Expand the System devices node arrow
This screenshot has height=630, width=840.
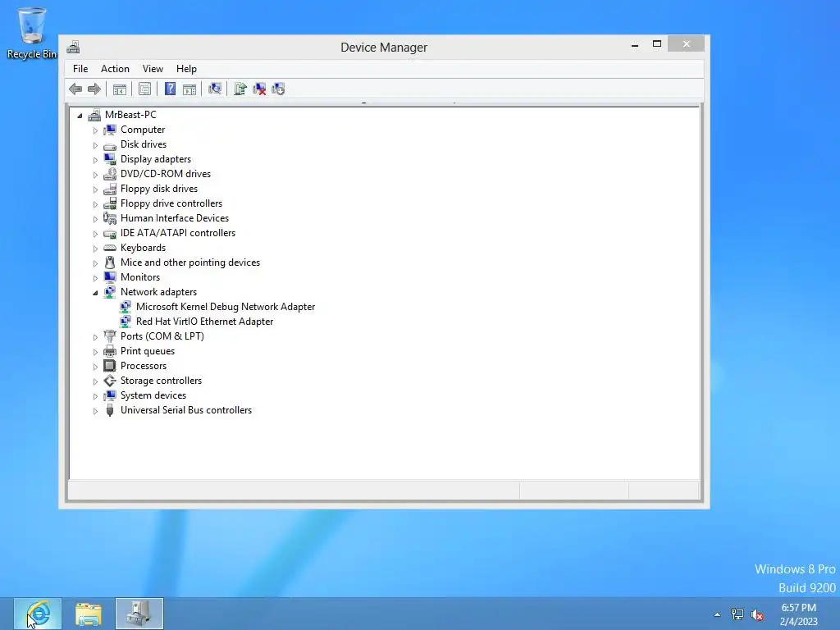point(95,396)
